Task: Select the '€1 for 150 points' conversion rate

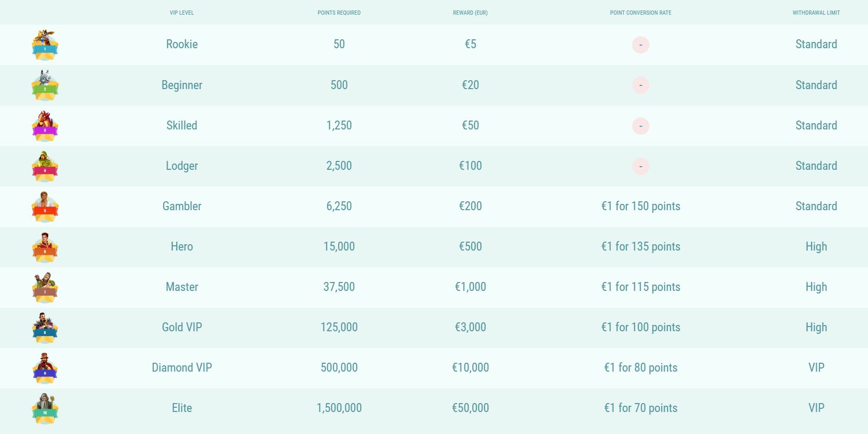Action: [x=641, y=206]
